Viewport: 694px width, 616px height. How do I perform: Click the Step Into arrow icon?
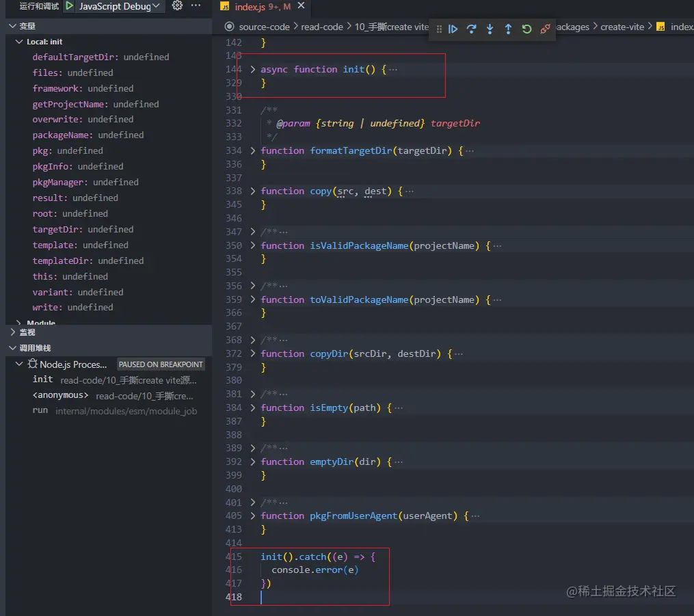click(x=490, y=29)
